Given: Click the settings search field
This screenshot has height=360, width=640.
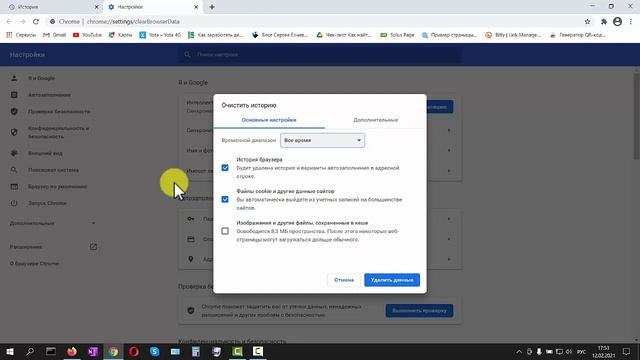Looking at the screenshot, I should [x=320, y=55].
